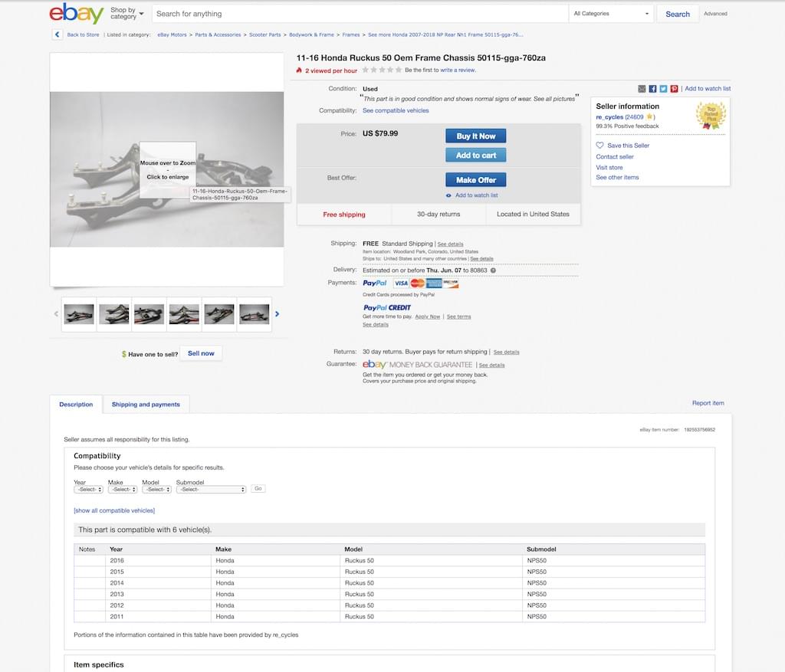
Task: Select the first frame photo thumbnail
Action: click(79, 314)
